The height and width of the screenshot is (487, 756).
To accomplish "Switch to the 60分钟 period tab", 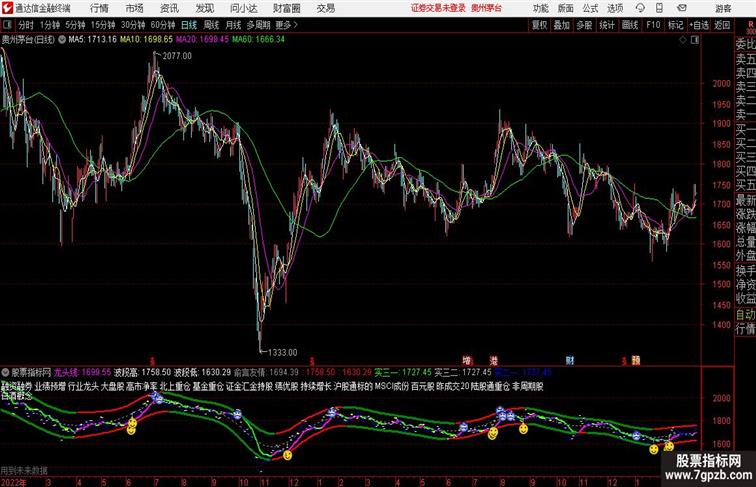I will 163,25.
